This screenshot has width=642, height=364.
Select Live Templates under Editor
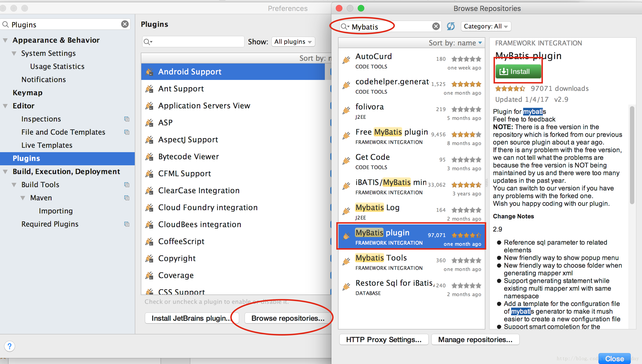(47, 145)
